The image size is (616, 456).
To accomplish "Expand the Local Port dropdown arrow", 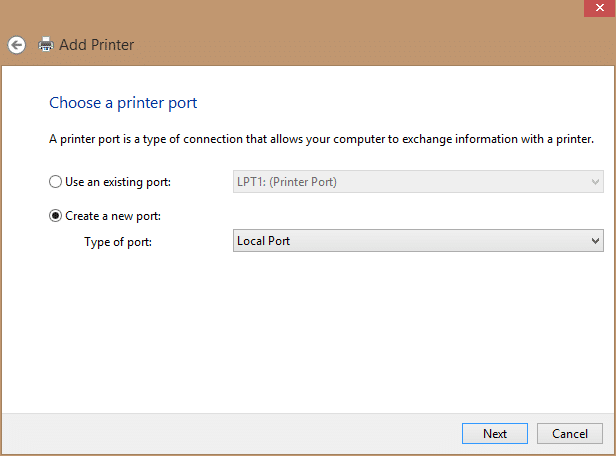I will pos(596,241).
